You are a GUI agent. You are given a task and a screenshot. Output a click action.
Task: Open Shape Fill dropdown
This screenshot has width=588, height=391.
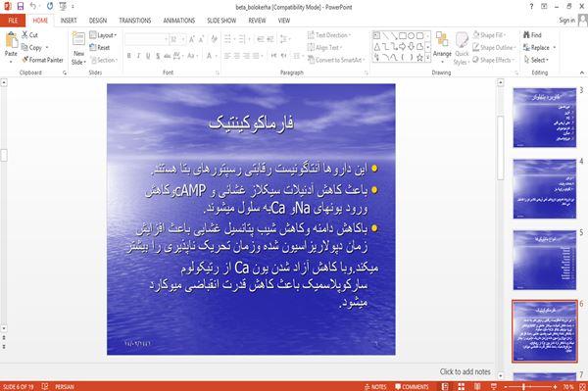(489, 35)
